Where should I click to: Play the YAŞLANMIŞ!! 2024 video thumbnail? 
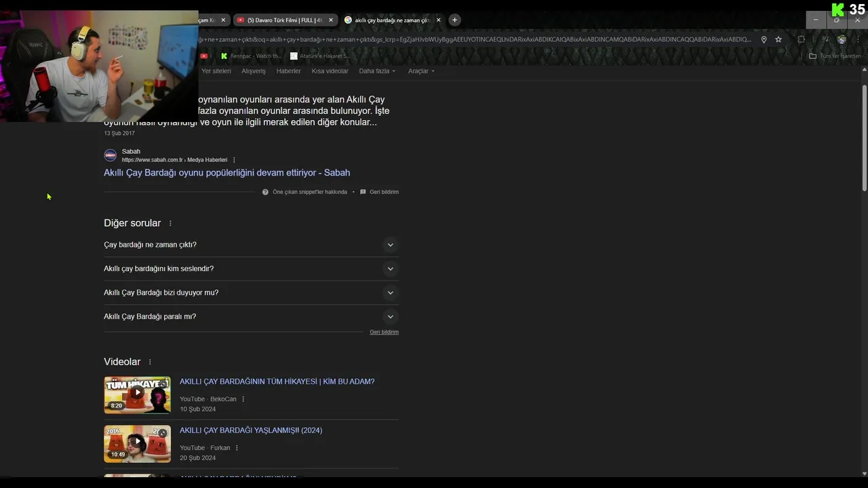(x=137, y=443)
